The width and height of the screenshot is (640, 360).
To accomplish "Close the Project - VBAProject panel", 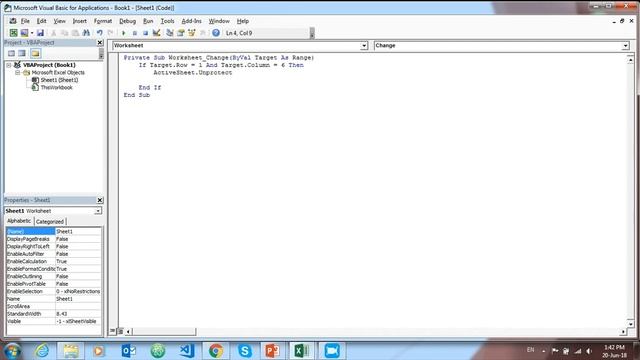I will (100, 42).
